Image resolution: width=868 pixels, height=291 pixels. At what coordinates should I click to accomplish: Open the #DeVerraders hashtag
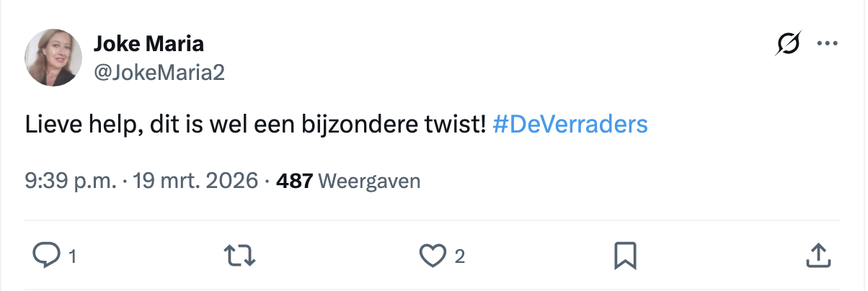tap(570, 125)
